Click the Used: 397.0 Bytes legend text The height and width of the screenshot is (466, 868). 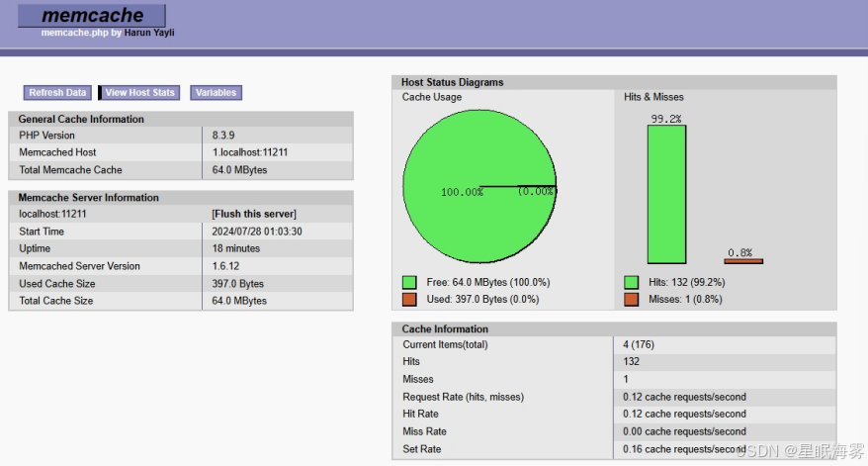point(482,300)
